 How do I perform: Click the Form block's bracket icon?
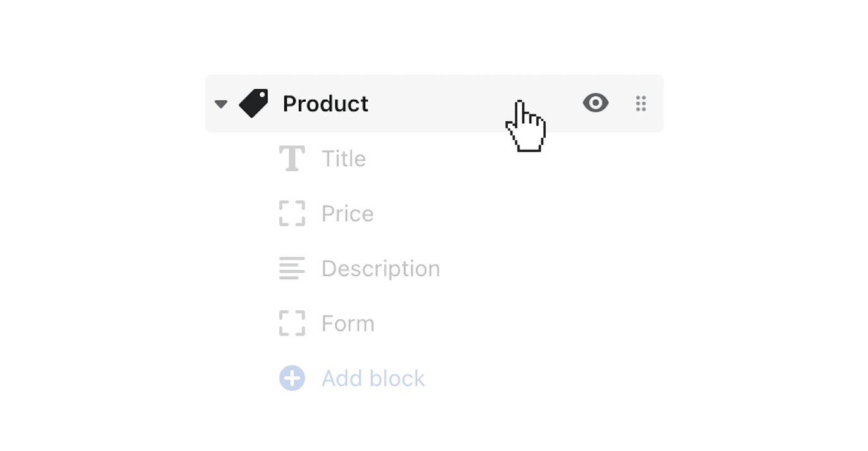291,323
